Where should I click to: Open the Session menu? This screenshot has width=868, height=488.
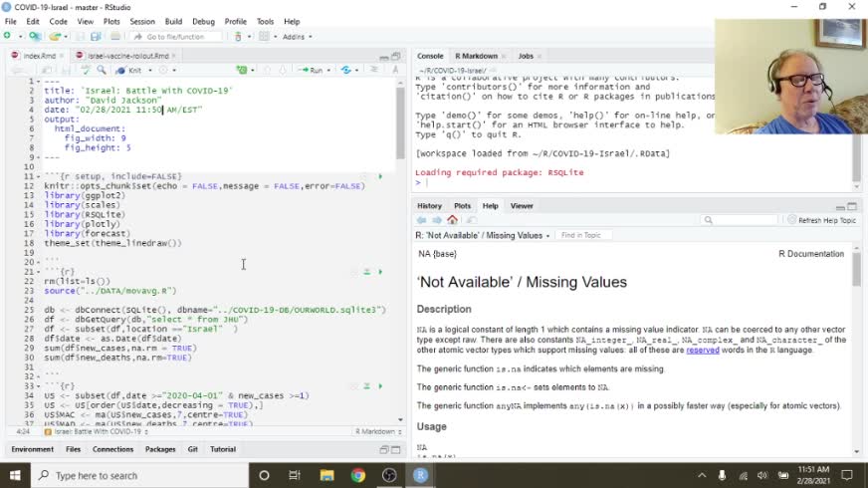142,22
